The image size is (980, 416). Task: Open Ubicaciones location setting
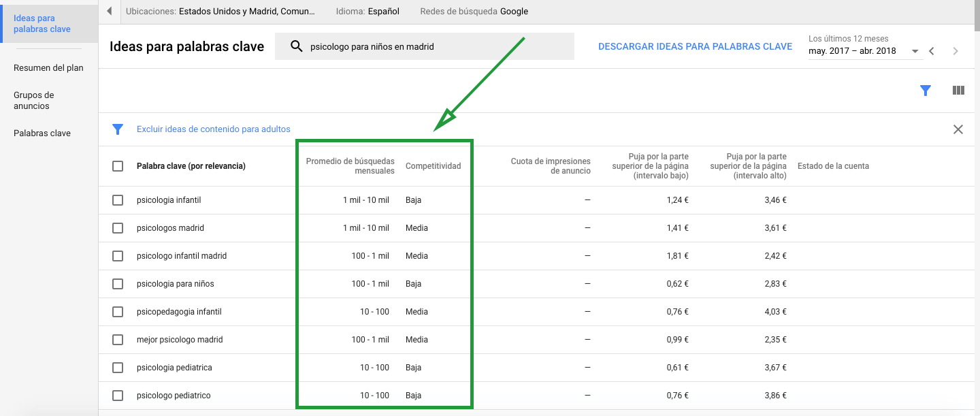point(220,11)
